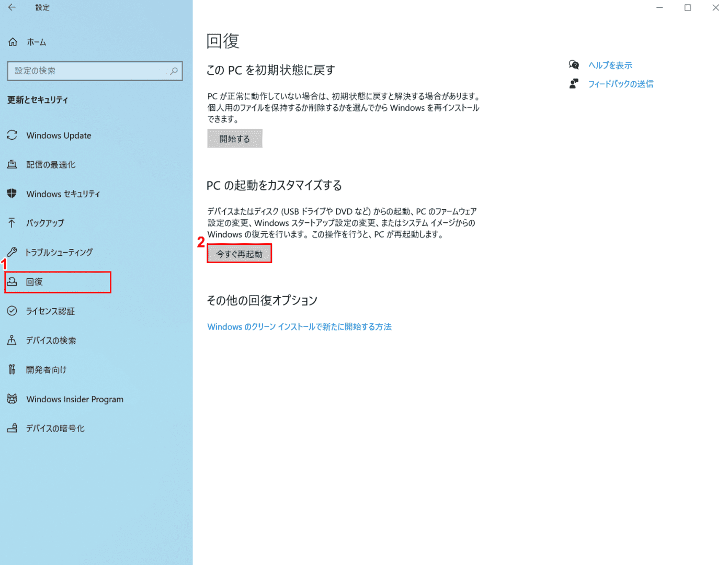Click the 設定 window title text
The width and height of the screenshot is (728, 565).
click(x=42, y=7)
